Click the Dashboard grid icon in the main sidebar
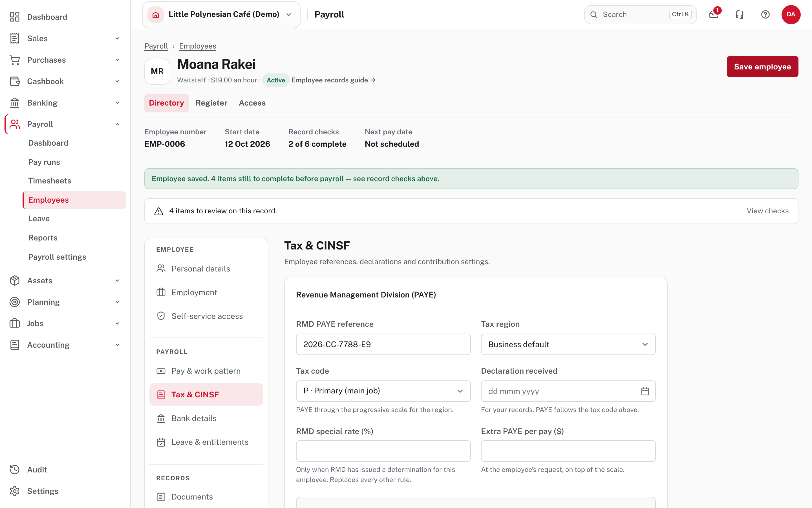The image size is (812, 508). coord(15,17)
